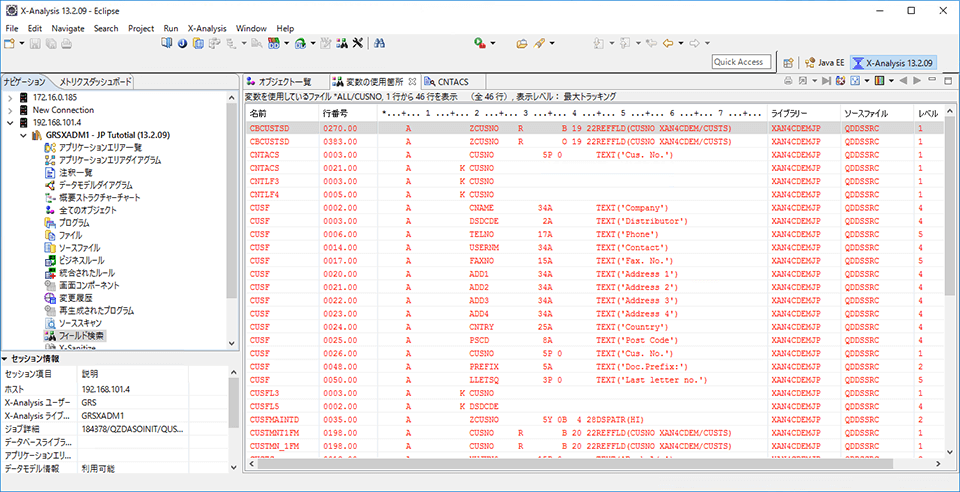Maximize the editor view panel
Image resolution: width=960 pixels, height=492 pixels.
click(948, 80)
